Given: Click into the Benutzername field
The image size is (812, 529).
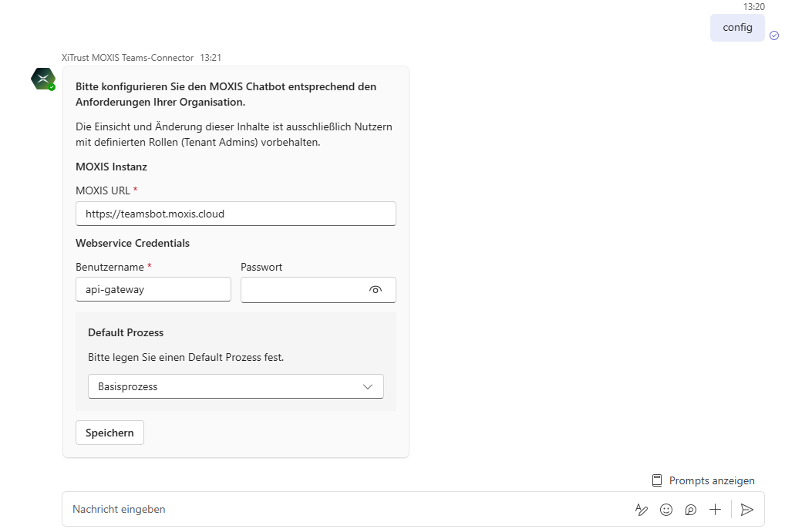Looking at the screenshot, I should [x=153, y=290].
